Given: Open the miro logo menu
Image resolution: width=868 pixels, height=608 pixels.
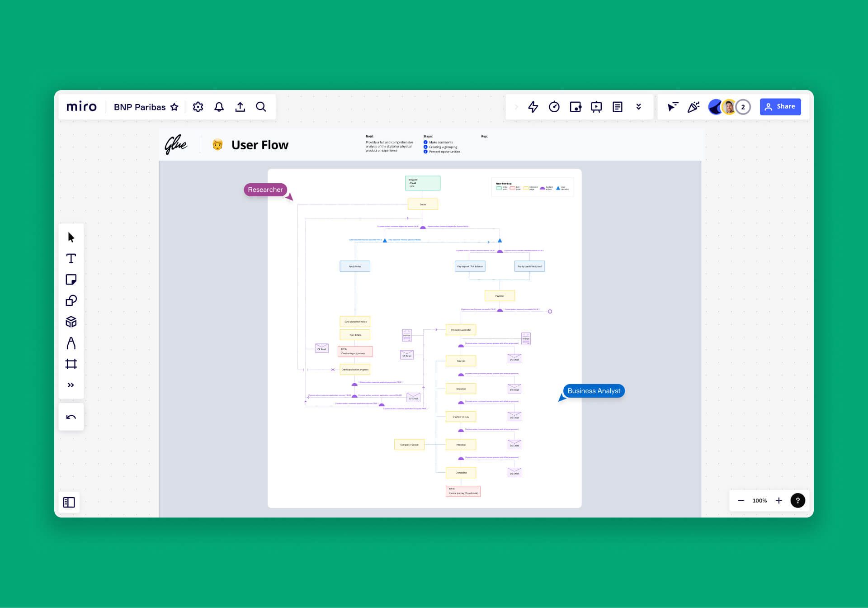Looking at the screenshot, I should click(81, 107).
